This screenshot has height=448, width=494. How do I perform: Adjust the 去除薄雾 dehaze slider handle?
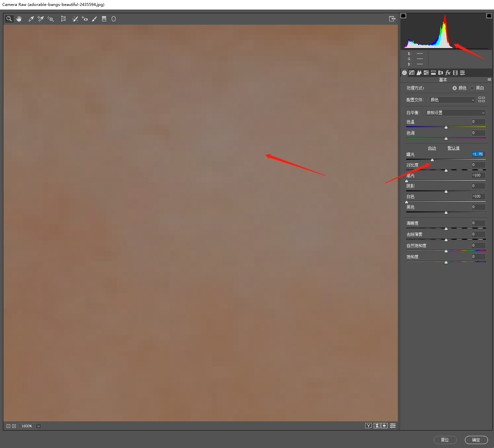pyautogui.click(x=446, y=240)
